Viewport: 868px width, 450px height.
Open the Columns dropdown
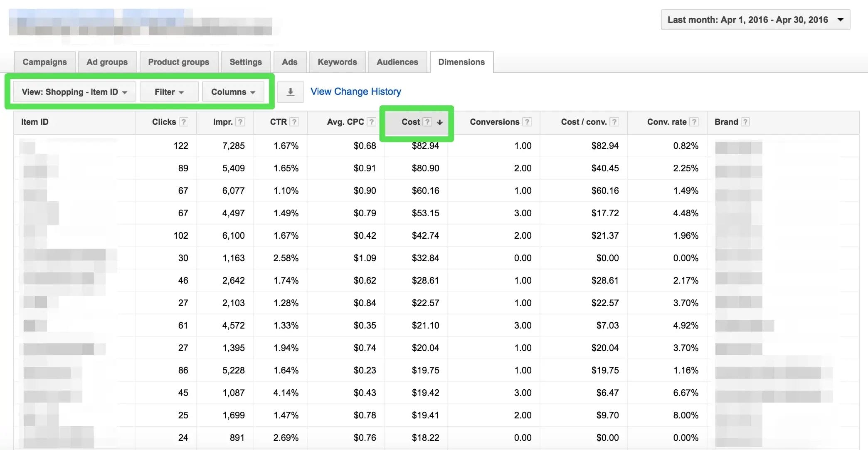pos(233,92)
